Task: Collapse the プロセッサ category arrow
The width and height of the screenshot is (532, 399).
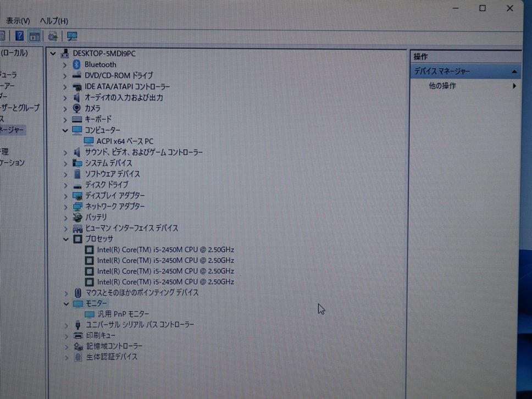Action: pyautogui.click(x=66, y=240)
